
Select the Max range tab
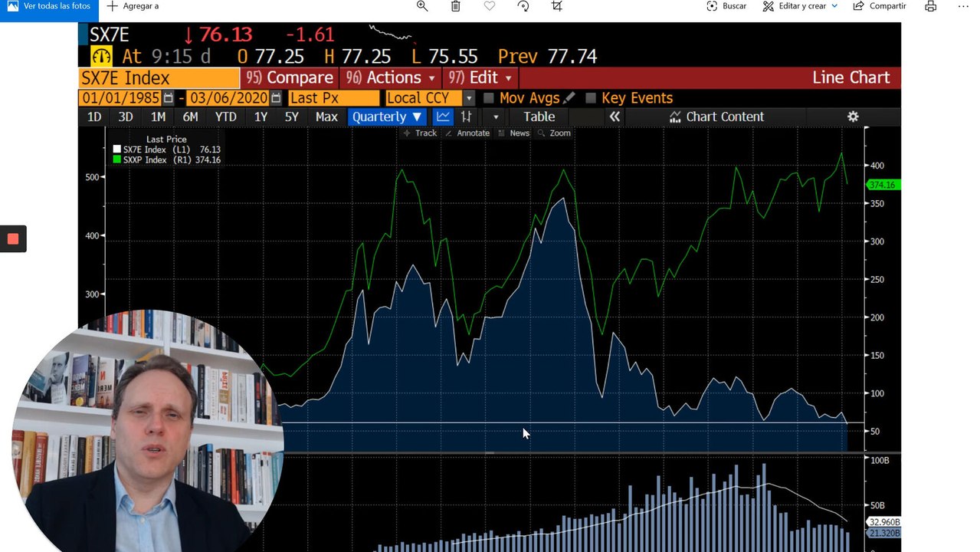[326, 117]
